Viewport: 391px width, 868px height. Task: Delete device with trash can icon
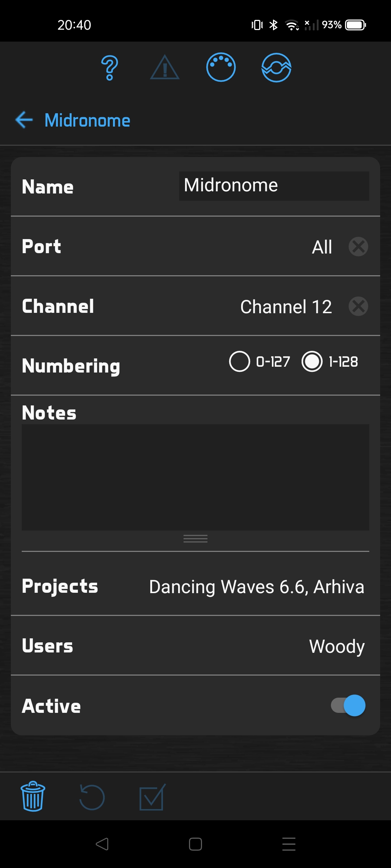coord(33,797)
